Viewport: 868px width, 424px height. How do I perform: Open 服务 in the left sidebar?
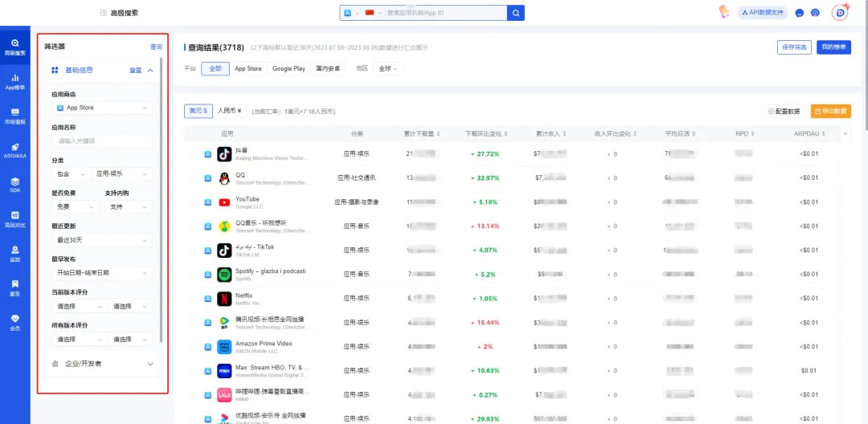[x=15, y=287]
